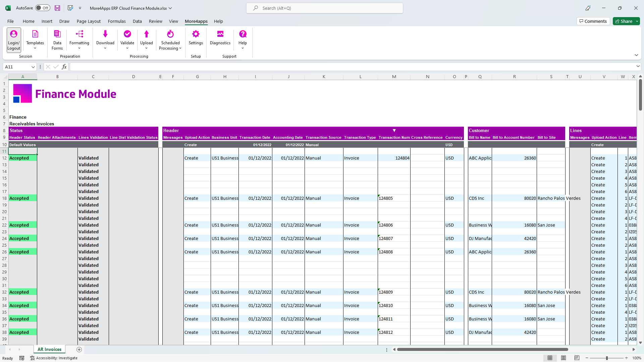The image size is (644, 362).
Task: Click the 100% zoom level
Action: pos(637,358)
